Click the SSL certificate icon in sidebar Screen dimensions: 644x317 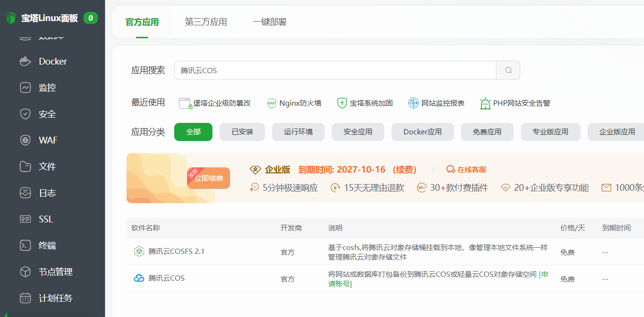click(x=25, y=219)
